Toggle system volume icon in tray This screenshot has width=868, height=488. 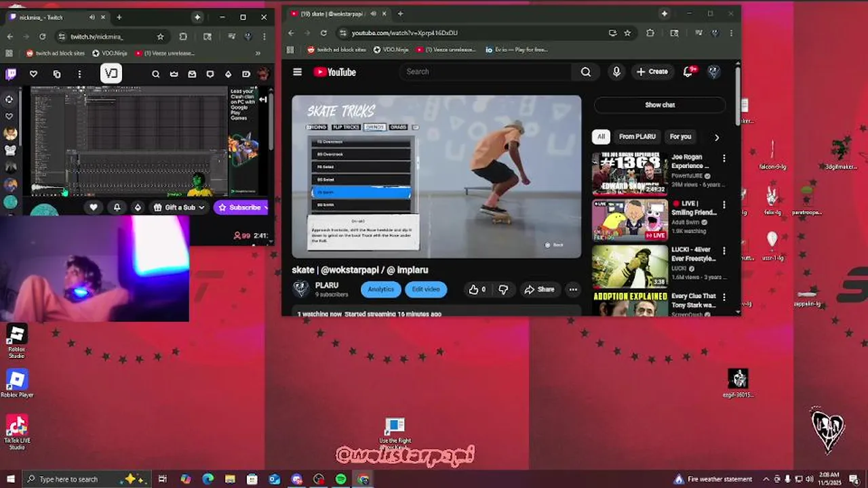pyautogui.click(x=810, y=479)
